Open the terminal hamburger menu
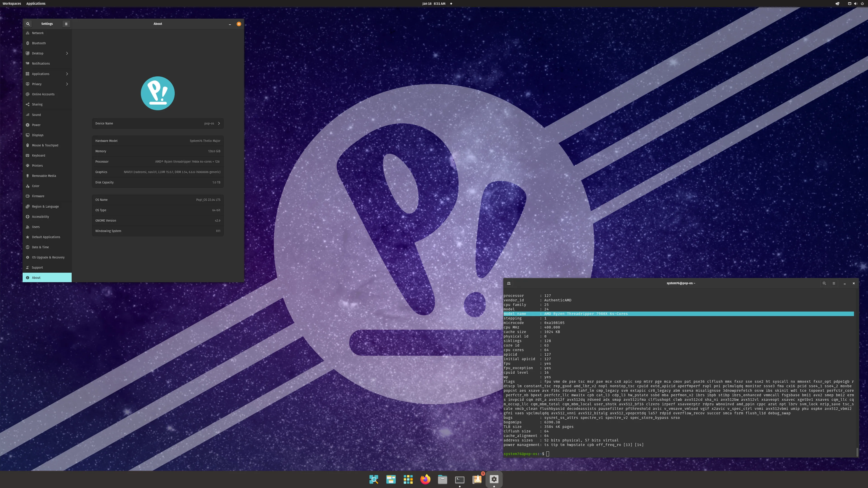Image resolution: width=868 pixels, height=488 pixels. click(x=834, y=283)
